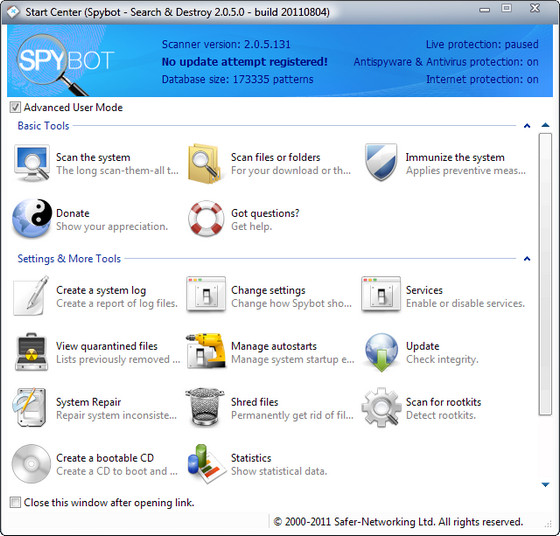This screenshot has width=560, height=536.
Task: Click the Update globe with green arrow icon
Action: tap(381, 352)
